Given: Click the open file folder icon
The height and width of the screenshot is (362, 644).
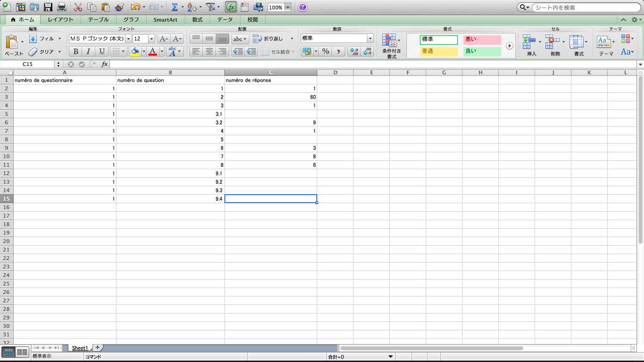Looking at the screenshot, I should (34, 7).
